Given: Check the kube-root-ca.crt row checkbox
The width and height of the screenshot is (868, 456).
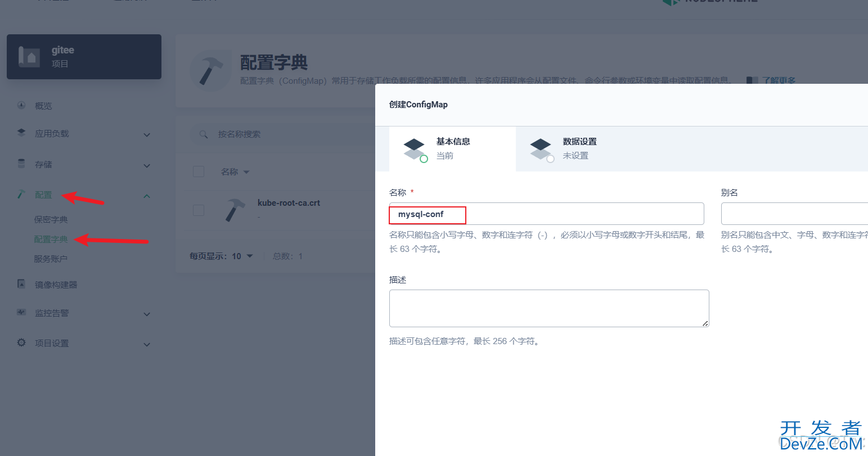Looking at the screenshot, I should click(199, 210).
